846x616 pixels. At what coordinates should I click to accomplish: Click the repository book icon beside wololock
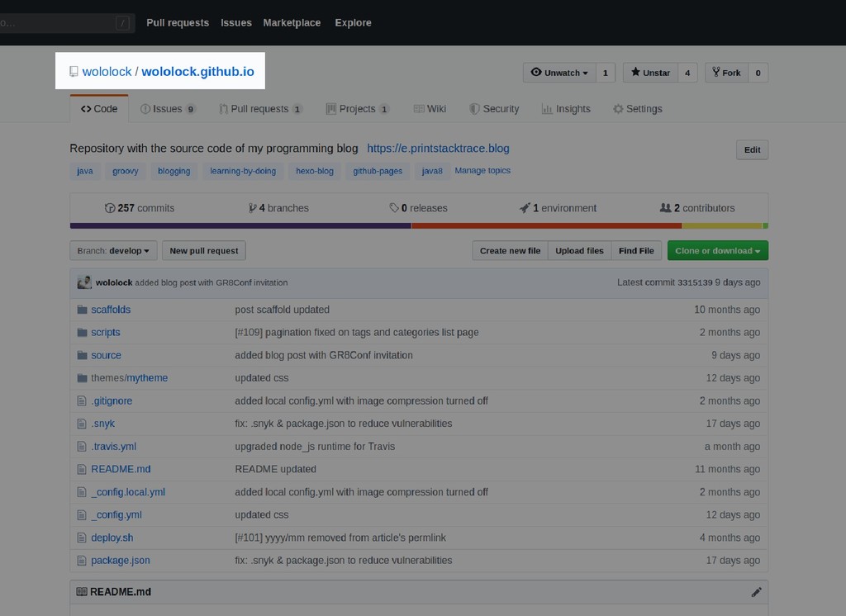[74, 72]
